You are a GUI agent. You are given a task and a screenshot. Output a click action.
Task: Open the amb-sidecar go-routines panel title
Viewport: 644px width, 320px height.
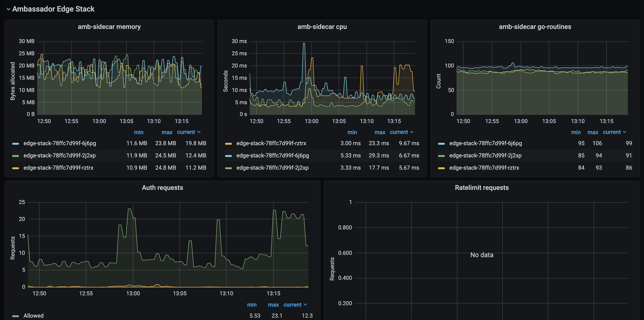(535, 27)
